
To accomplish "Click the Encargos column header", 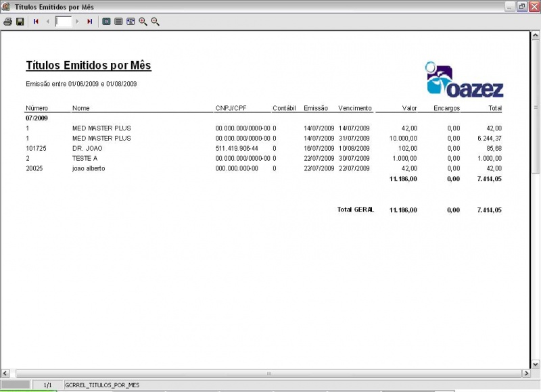I will [x=447, y=108].
